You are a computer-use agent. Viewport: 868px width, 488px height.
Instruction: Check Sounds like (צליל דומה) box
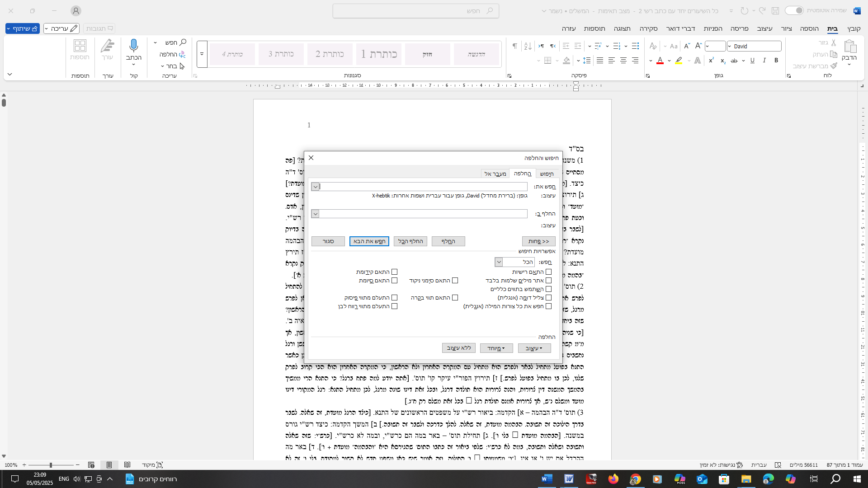(548, 298)
